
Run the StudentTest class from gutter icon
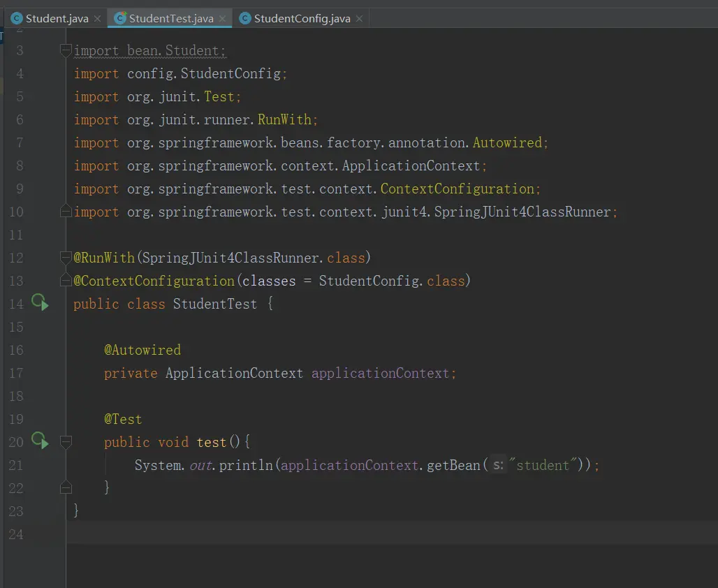click(x=40, y=302)
